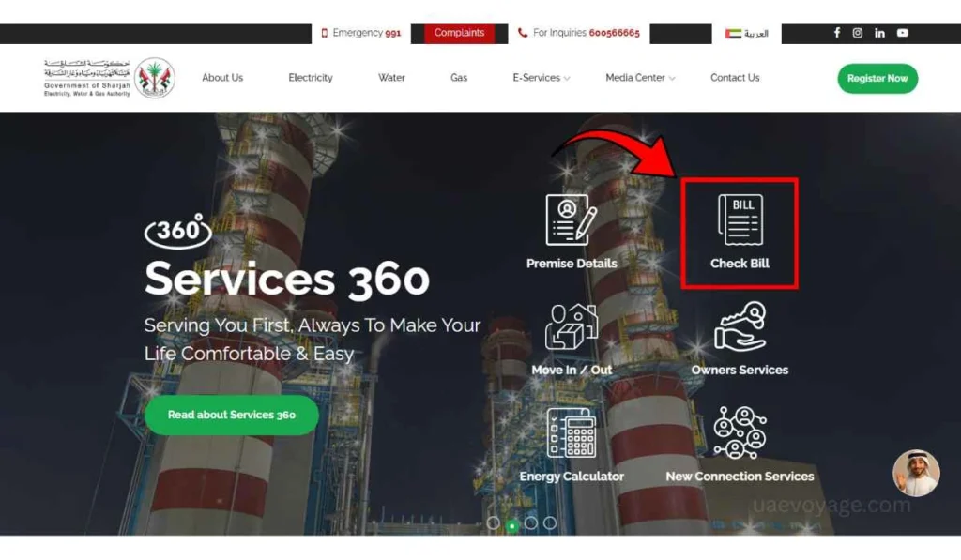Click the Check Bill label text
961x560 pixels.
point(740,264)
